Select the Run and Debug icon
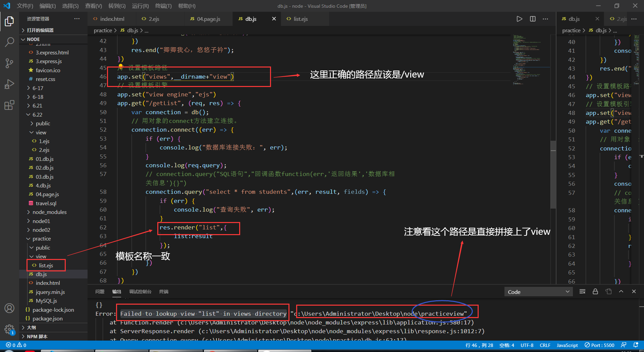Viewport: 644px width, 352px height. point(9,84)
